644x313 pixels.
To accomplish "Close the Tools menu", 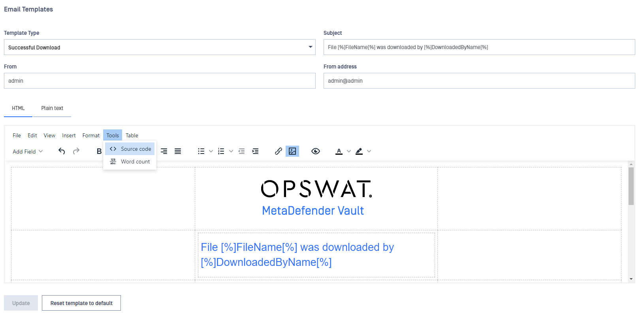I will click(x=113, y=135).
